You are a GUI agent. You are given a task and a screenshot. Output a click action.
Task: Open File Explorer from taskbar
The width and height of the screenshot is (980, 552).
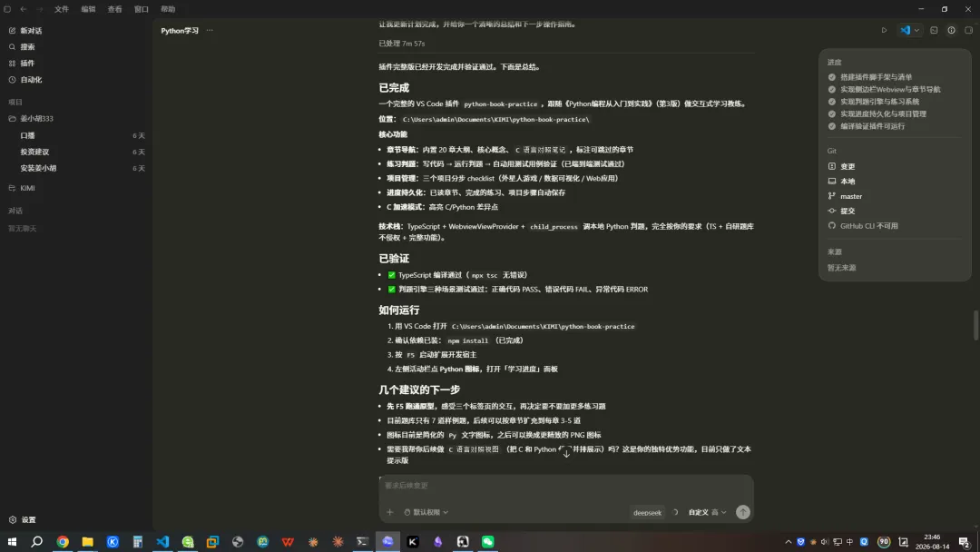click(87, 542)
